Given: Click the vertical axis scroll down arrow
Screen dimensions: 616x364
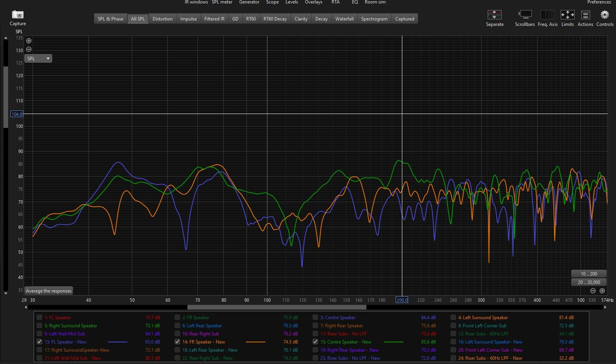Looking at the screenshot, I should 5,293.
